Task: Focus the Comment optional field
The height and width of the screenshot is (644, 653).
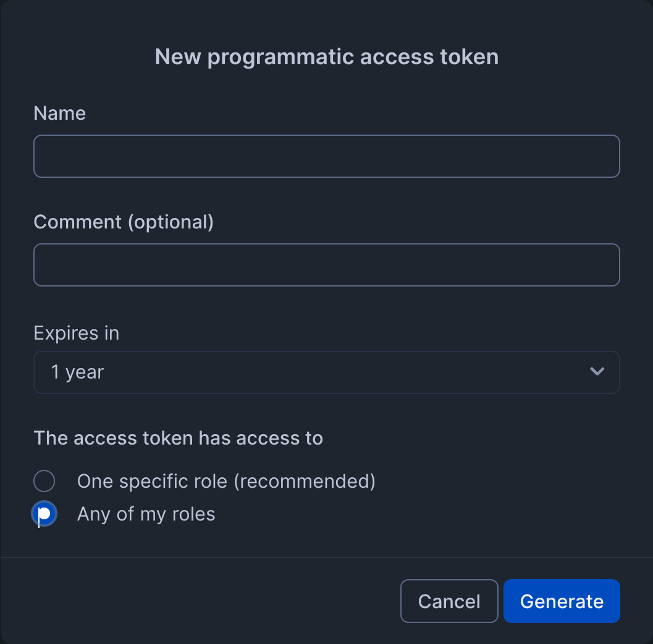Action: pyautogui.click(x=326, y=264)
